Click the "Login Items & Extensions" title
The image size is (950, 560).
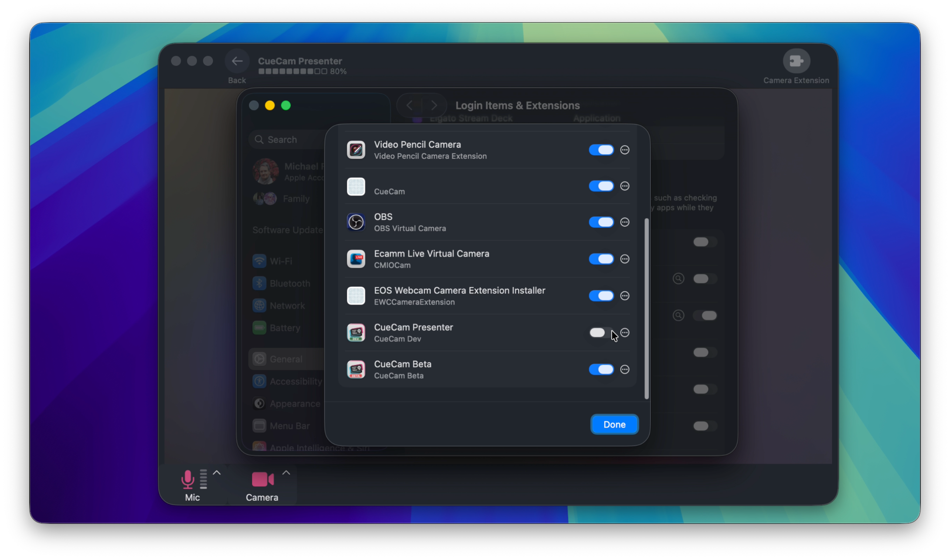point(518,105)
